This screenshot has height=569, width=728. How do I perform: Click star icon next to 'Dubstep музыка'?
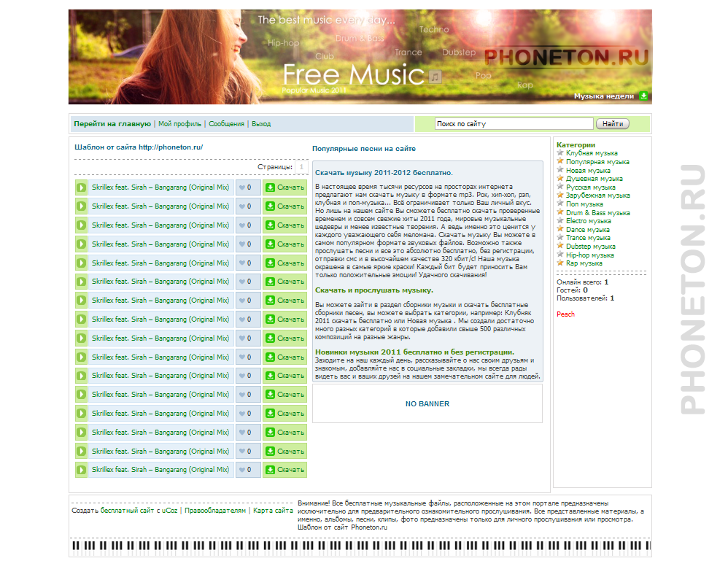click(560, 247)
